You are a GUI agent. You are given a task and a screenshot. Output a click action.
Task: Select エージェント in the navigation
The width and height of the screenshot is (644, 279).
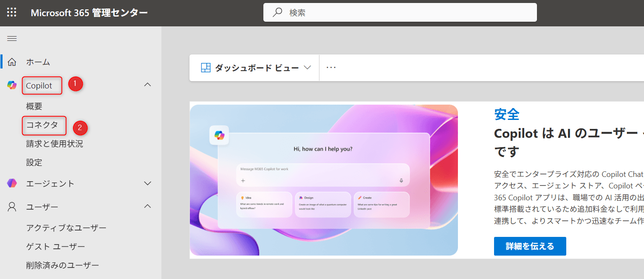point(50,184)
